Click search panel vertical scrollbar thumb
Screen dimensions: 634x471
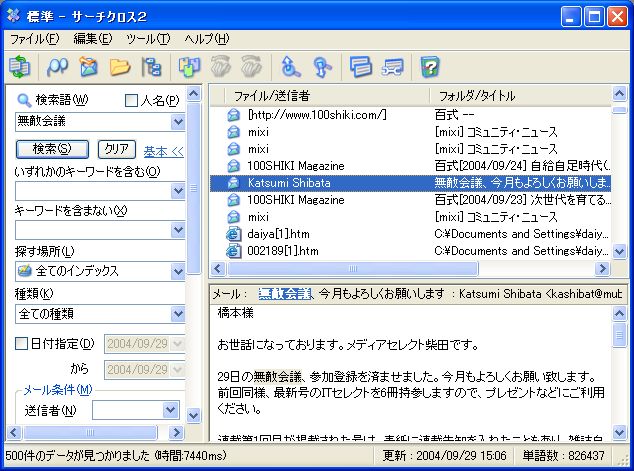point(194,188)
